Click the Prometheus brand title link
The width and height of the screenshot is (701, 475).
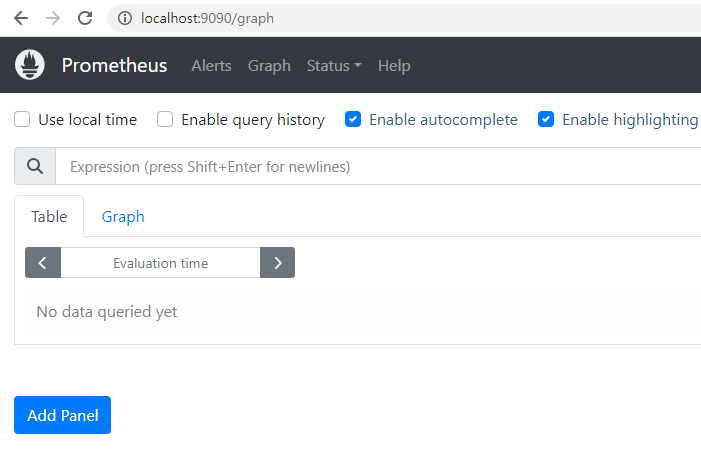114,66
